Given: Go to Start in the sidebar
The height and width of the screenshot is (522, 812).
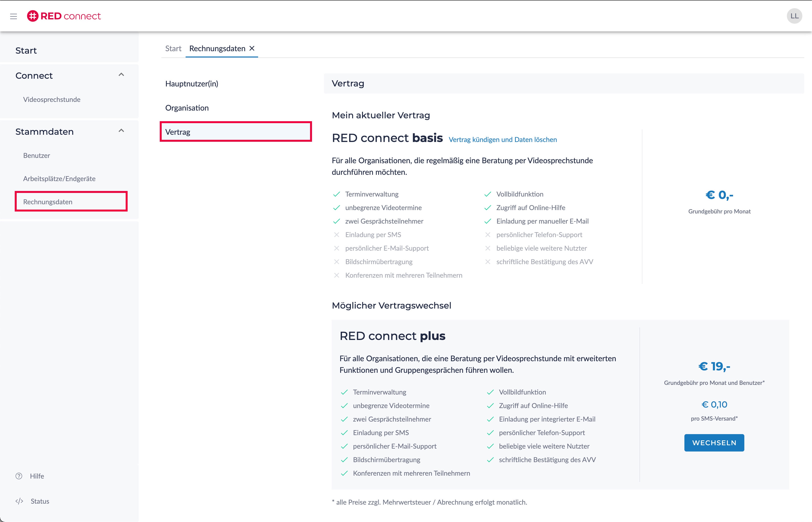Looking at the screenshot, I should point(26,50).
